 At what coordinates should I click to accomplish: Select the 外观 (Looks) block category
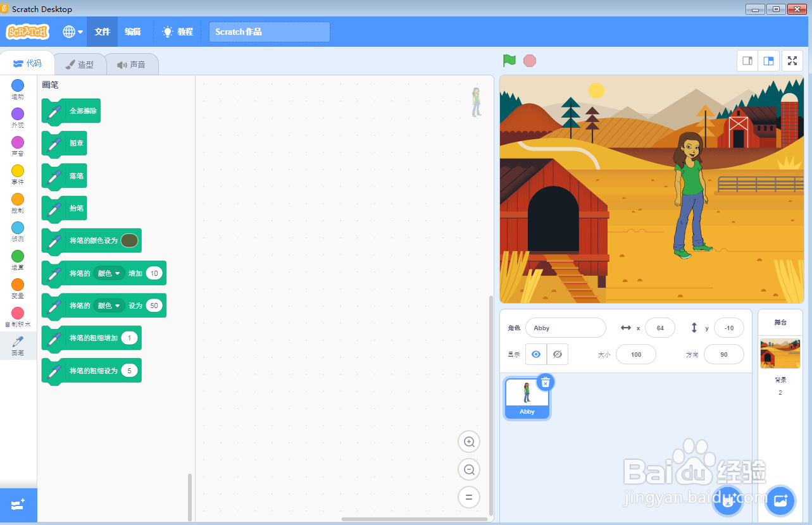click(x=17, y=117)
